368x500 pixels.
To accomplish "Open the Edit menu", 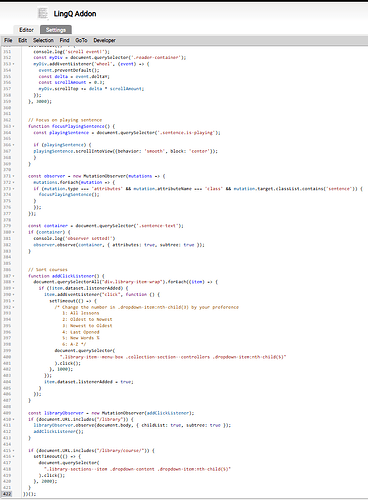I will pyautogui.click(x=23, y=40).
